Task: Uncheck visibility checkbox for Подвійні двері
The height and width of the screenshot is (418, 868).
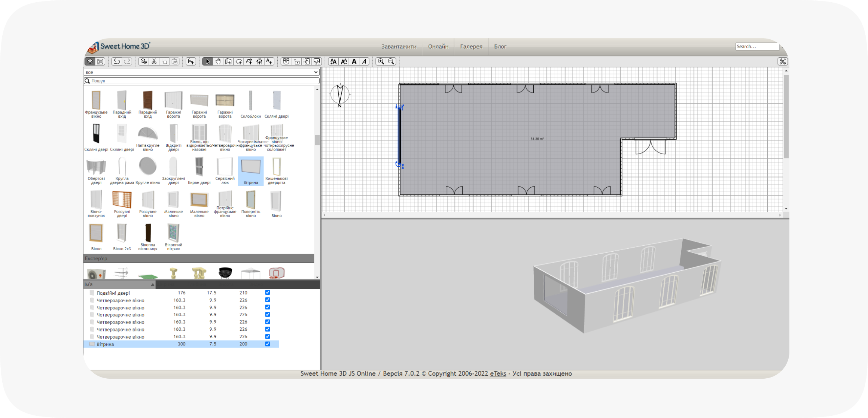Action: 267,293
